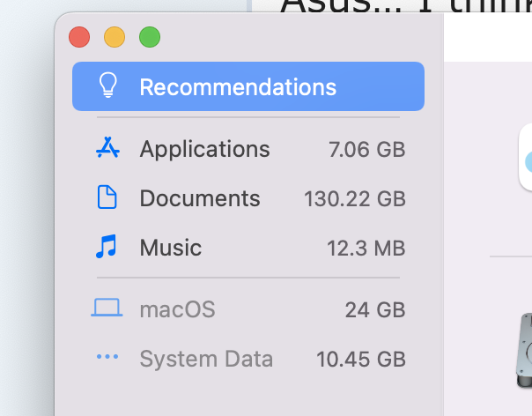
Task: Select the Recommendations sidebar label
Action: click(238, 87)
